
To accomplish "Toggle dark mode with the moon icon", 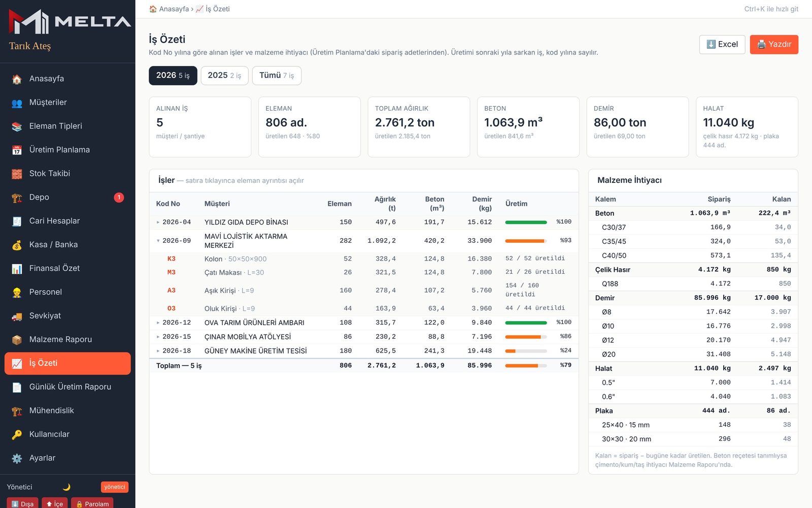I will 66,487.
